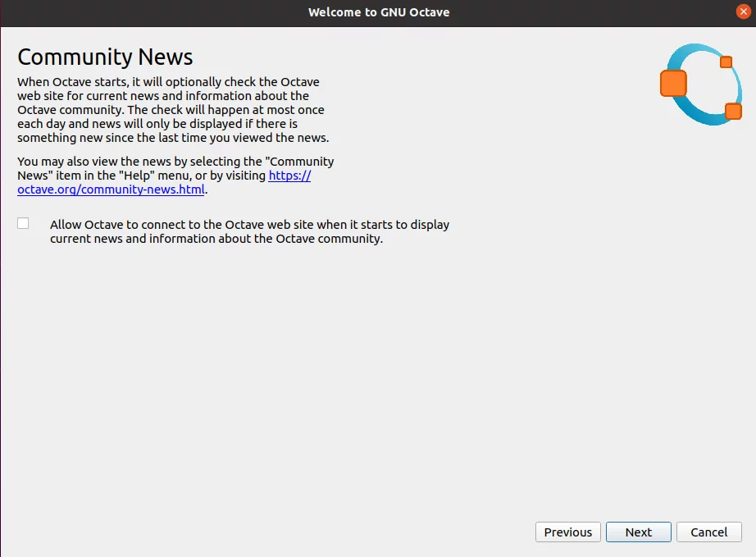Cancel the welcome wizard
Viewport: 756px width, 557px height.
pos(708,532)
